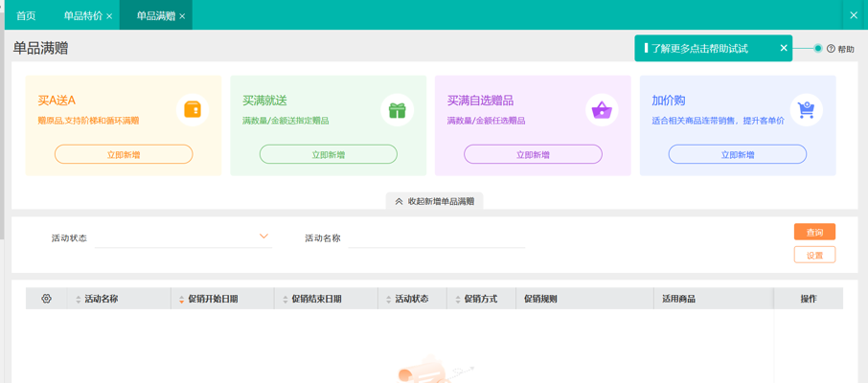Click the orange 查询 button

click(814, 232)
